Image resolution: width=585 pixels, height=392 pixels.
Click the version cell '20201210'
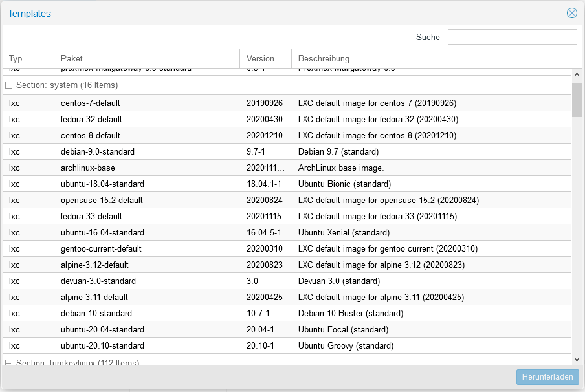(x=265, y=135)
